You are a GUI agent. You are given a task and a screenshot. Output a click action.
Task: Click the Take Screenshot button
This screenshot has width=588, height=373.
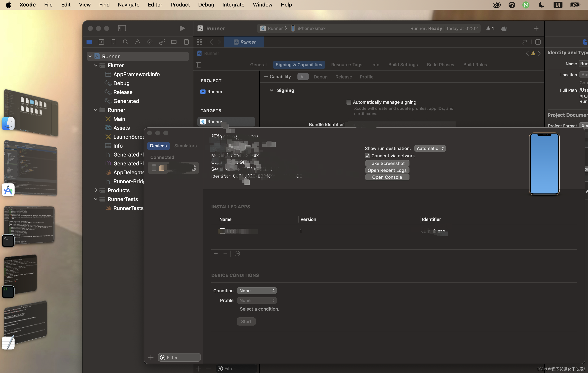coord(387,163)
